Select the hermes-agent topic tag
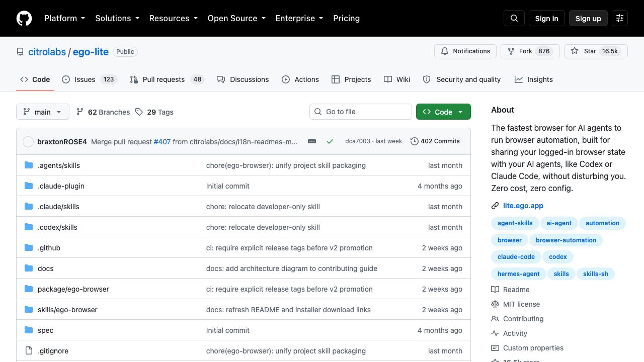Image resolution: width=644 pixels, height=362 pixels. point(518,274)
